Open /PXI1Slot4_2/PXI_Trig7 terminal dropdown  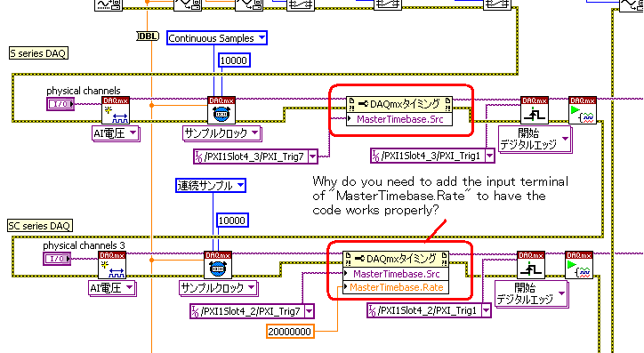click(x=310, y=311)
